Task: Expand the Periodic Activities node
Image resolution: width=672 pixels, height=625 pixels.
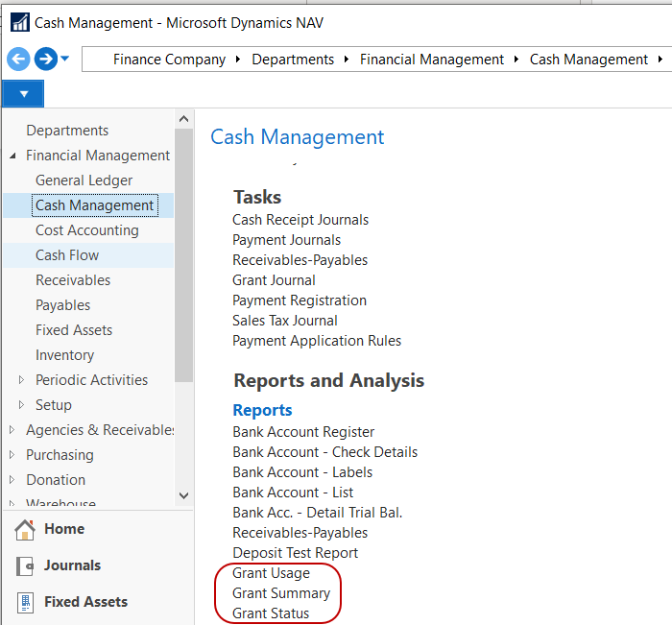Action: (x=22, y=380)
